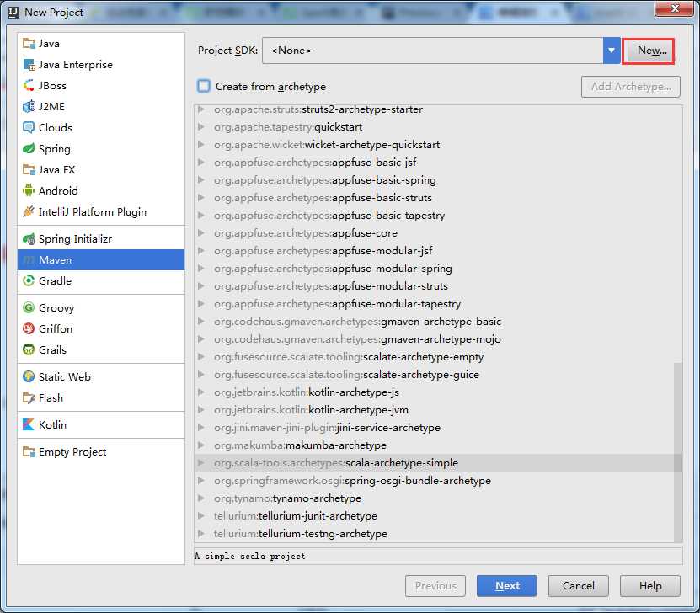Open the Project SDK dropdown arrow
This screenshot has width=700, height=613.
(612, 51)
